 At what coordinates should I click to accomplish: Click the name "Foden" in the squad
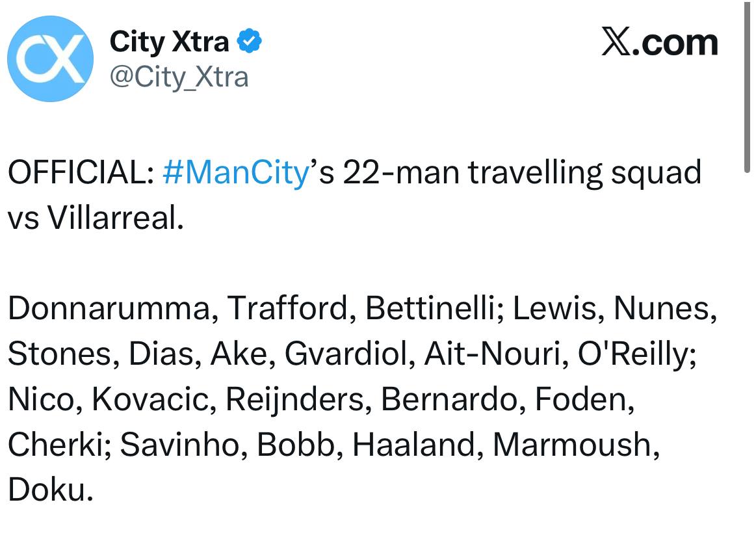point(582,399)
